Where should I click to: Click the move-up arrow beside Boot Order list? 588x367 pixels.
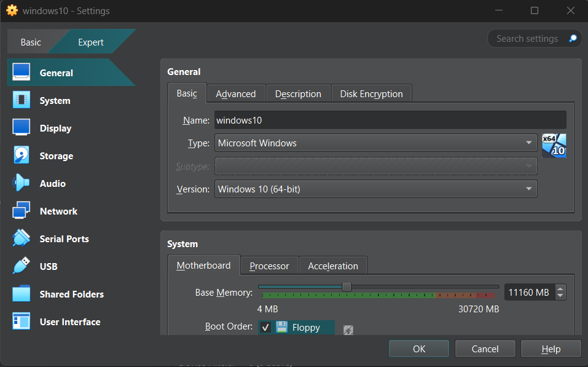pos(348,330)
